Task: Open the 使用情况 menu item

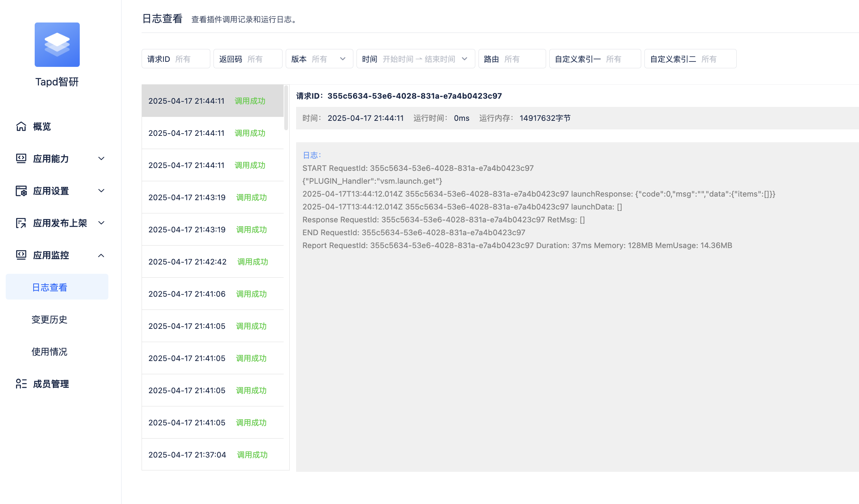Action: coord(49,352)
